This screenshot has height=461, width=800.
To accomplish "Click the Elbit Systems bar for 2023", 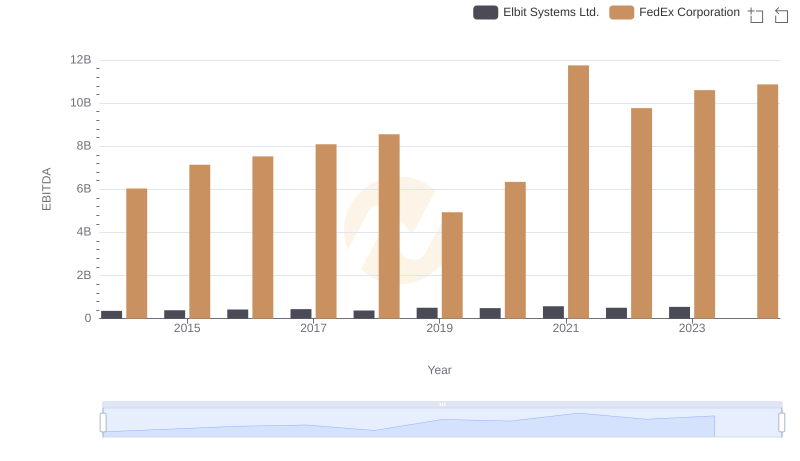I will (x=679, y=313).
